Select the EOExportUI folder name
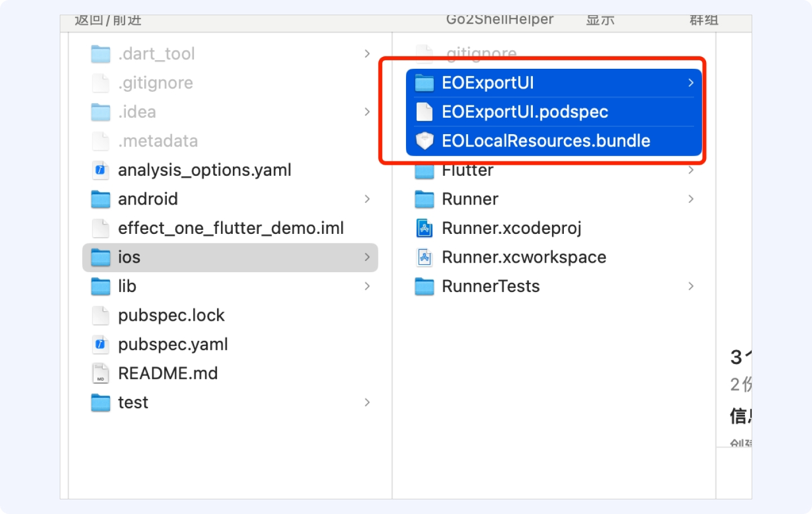Screen dimensions: 812x514 click(x=488, y=83)
